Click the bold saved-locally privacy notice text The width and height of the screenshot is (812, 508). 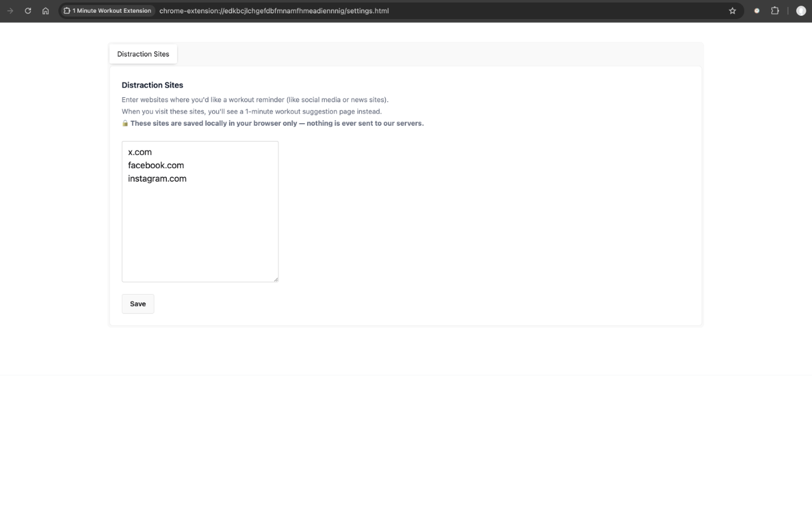point(277,123)
